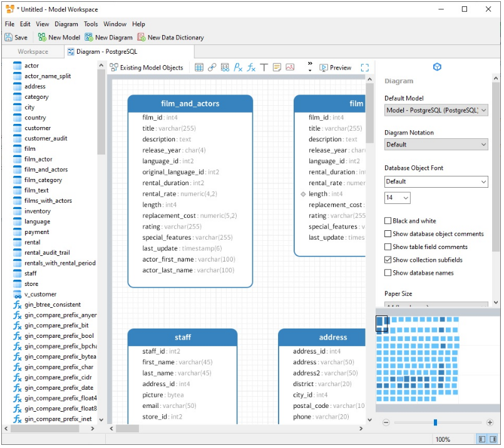Click the Preview button

[x=336, y=68]
